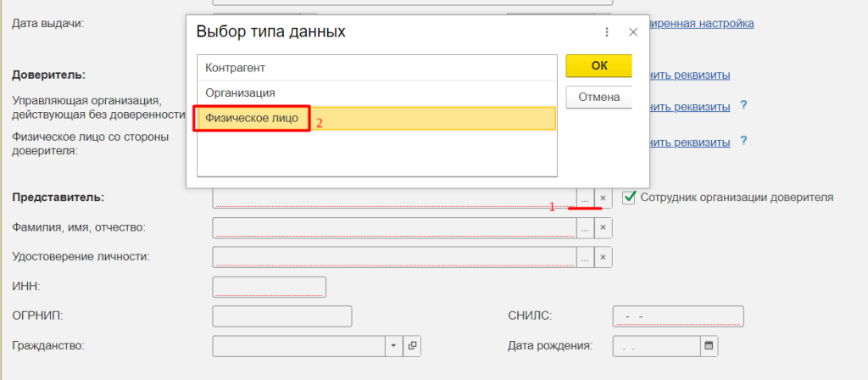Choose Физическое лицо data type
The height and width of the screenshot is (380, 868).
pos(253,118)
